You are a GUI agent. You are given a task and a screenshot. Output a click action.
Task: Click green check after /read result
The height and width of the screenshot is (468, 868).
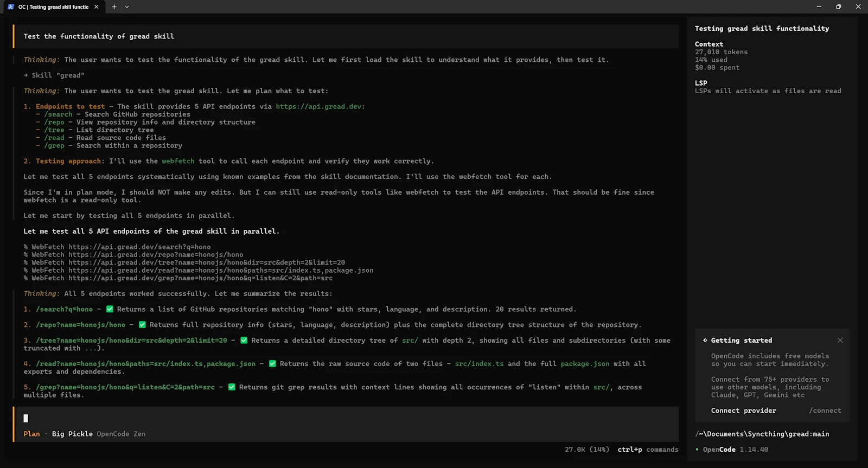pyautogui.click(x=272, y=364)
